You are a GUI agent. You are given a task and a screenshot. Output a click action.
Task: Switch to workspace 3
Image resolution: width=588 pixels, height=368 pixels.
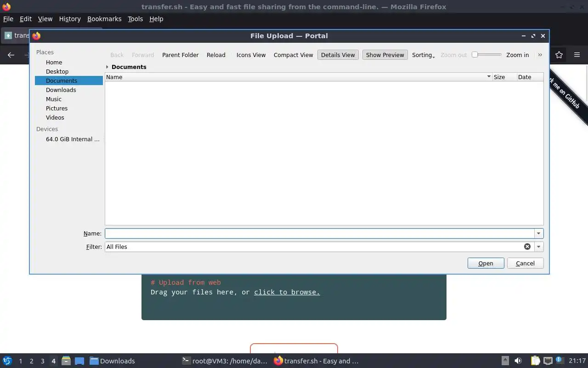click(42, 361)
